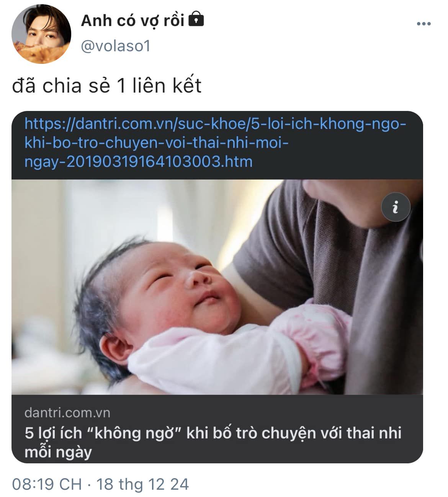Click the 08:19 CH timestamp
Image resolution: width=448 pixels, height=497 pixels.
point(47,484)
